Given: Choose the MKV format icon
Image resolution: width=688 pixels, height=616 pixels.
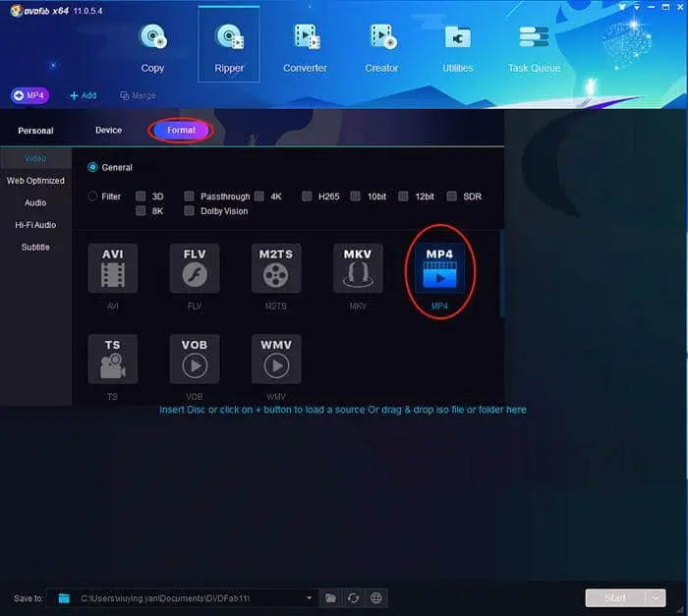Looking at the screenshot, I should [x=358, y=268].
